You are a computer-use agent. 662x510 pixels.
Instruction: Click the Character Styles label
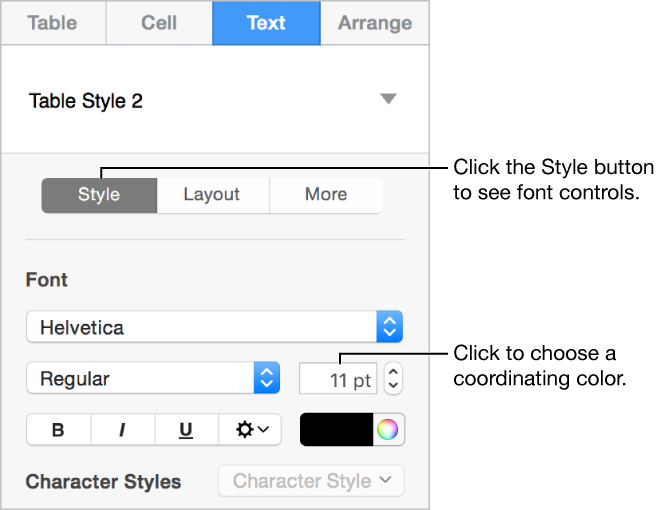click(x=103, y=482)
